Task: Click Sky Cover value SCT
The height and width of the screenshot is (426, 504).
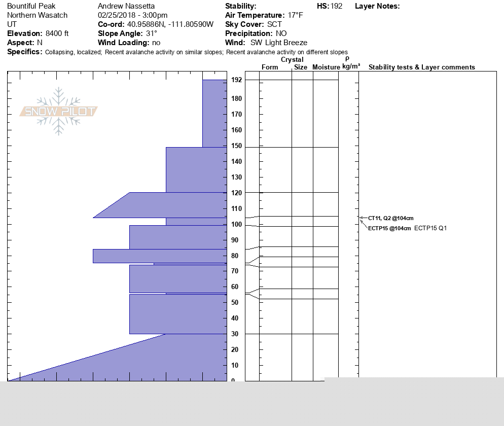Action: point(274,24)
